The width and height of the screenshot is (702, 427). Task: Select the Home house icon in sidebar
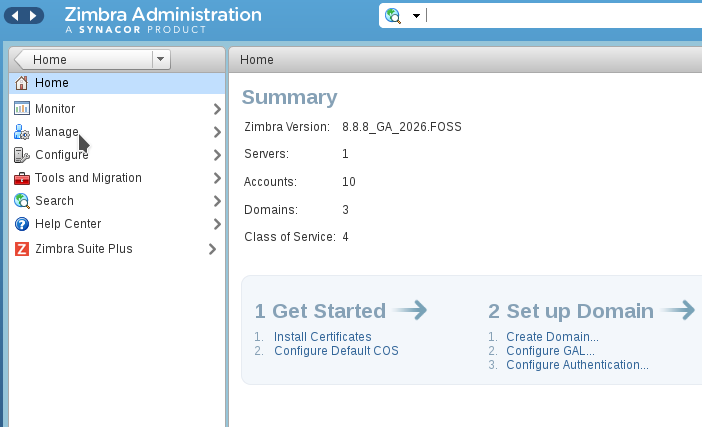point(21,83)
